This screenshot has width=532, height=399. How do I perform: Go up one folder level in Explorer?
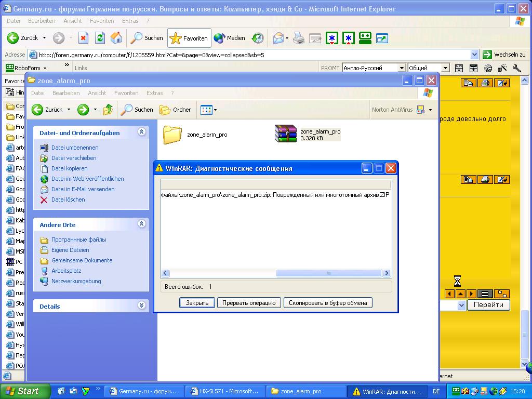(108, 110)
